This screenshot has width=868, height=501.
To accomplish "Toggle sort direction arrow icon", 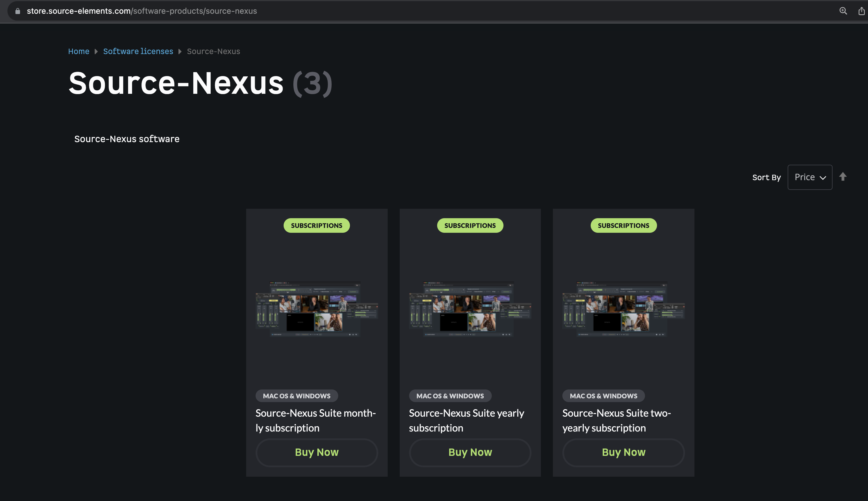I will point(843,177).
